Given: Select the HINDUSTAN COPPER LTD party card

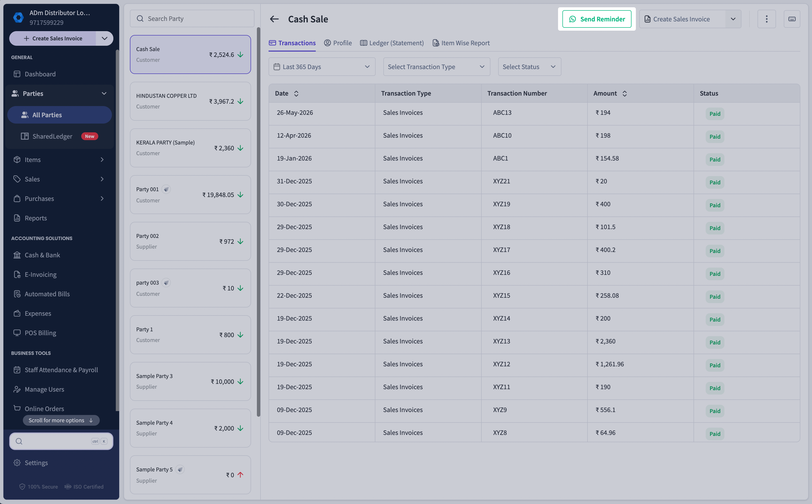Looking at the screenshot, I should (x=190, y=101).
